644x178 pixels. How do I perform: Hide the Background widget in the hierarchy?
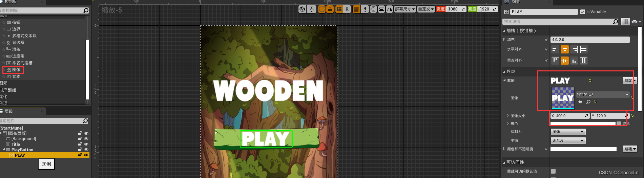86,139
